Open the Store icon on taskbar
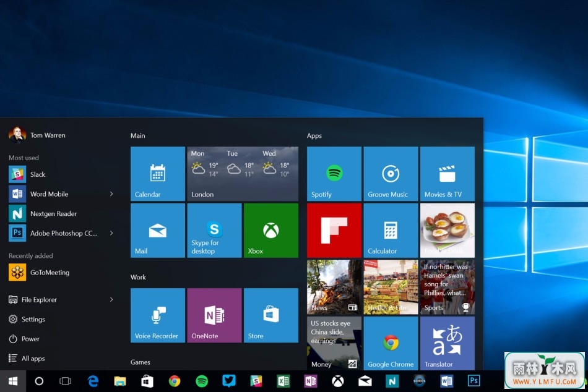The width and height of the screenshot is (588, 392). [x=147, y=381]
